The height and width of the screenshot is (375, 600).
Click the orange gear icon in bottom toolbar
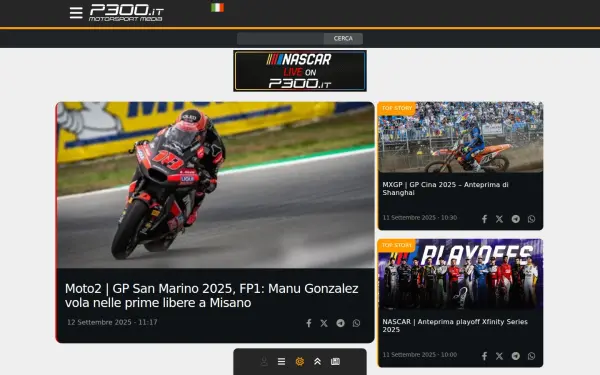coord(300,362)
